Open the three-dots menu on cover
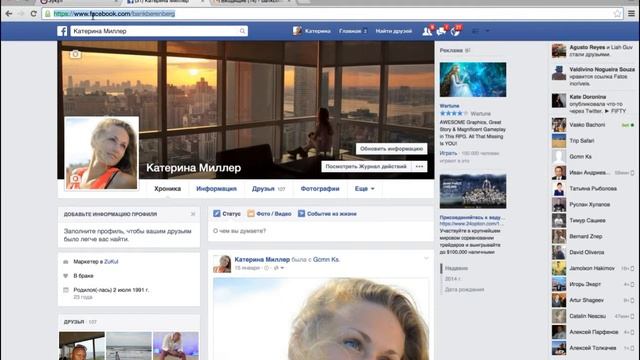 pyautogui.click(x=420, y=167)
